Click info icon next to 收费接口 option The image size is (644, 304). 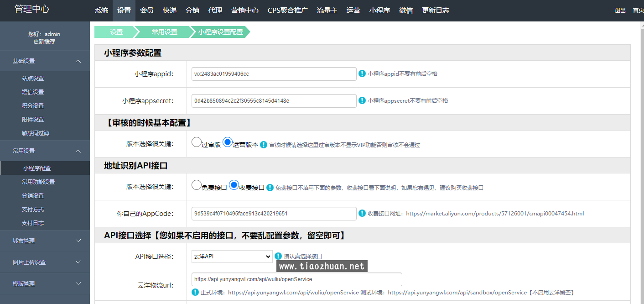coord(270,188)
